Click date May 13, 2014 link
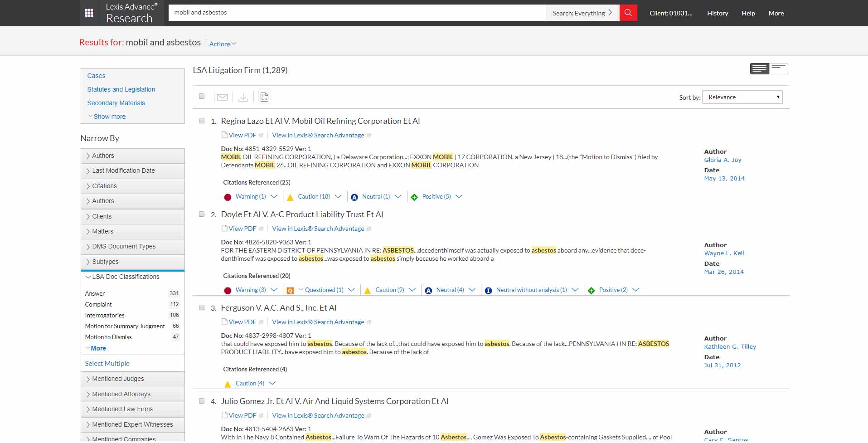The image size is (868, 443). (x=724, y=178)
